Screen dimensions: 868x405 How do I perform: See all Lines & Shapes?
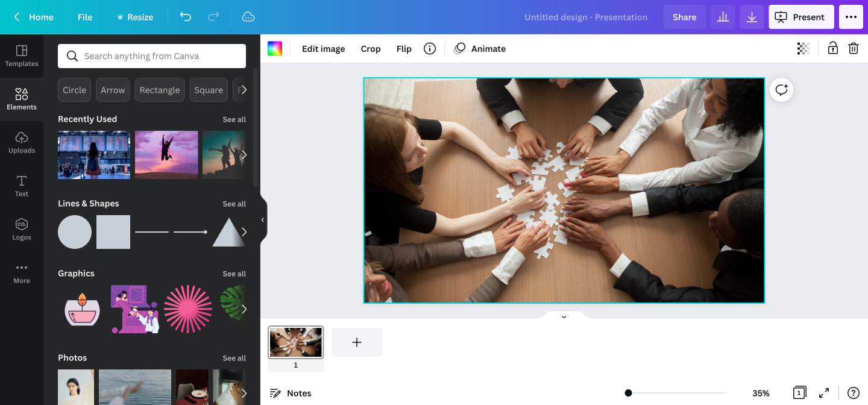[234, 204]
